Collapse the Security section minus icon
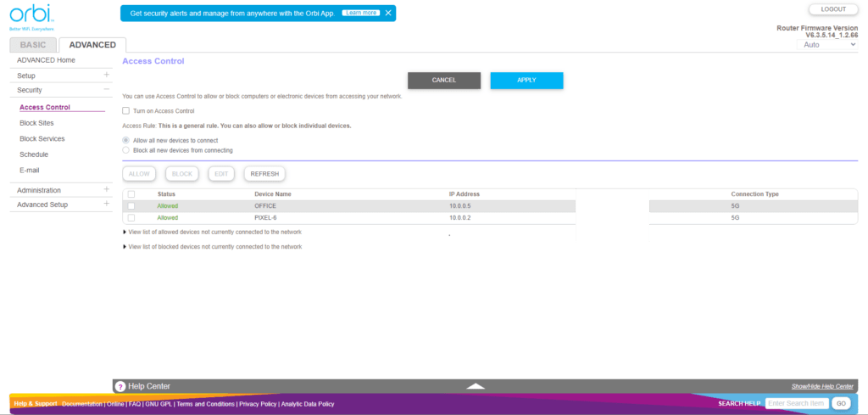 [x=106, y=89]
